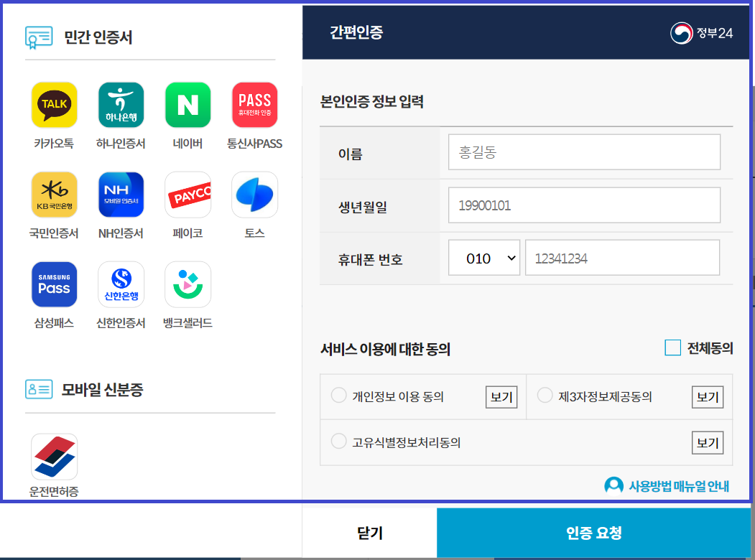755x560 pixels.
Task: Click the 본인인증 정보 입력 heading
Action: point(371,101)
